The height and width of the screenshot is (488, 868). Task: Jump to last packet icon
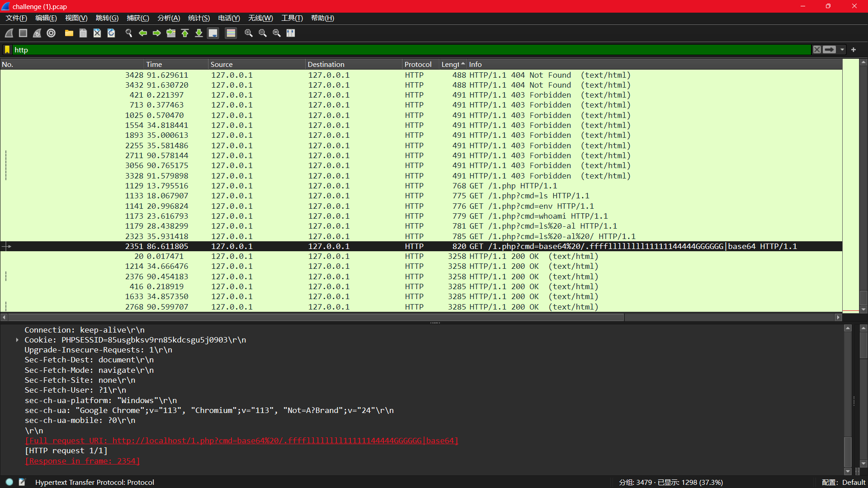coord(199,33)
